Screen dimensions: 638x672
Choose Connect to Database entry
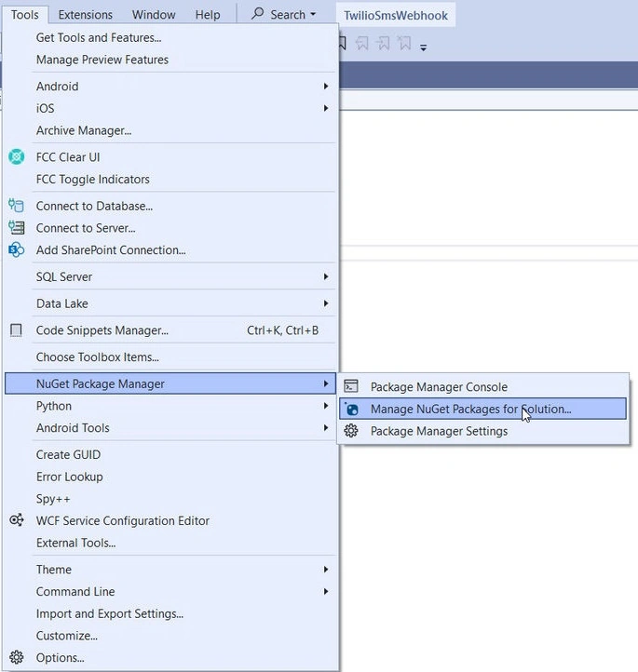pos(170,206)
